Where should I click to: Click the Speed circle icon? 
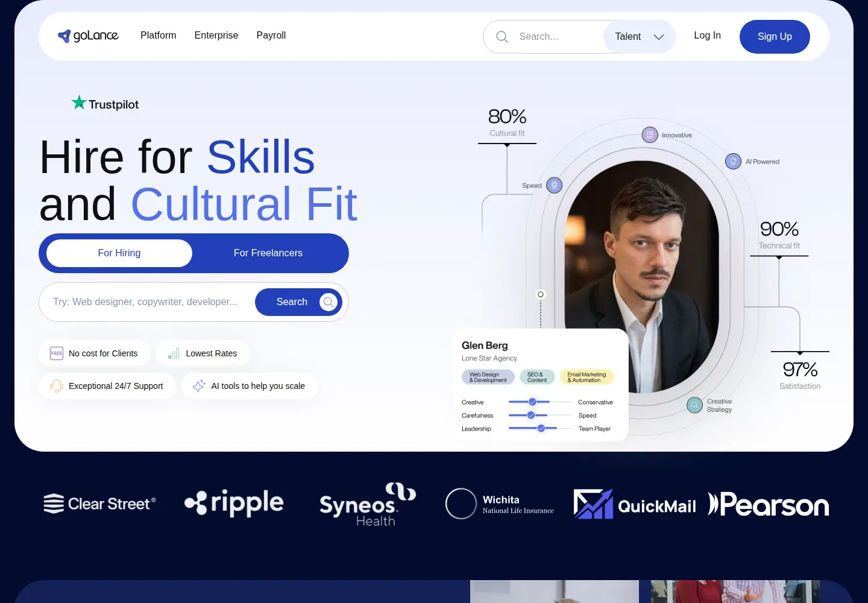click(554, 185)
